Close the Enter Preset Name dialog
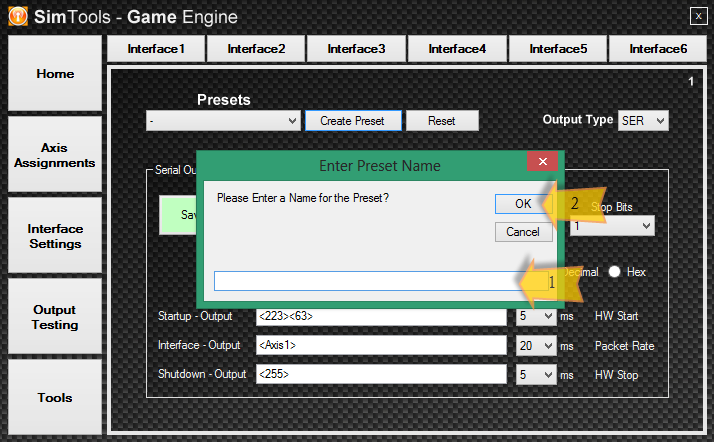The image size is (714, 442). (542, 161)
